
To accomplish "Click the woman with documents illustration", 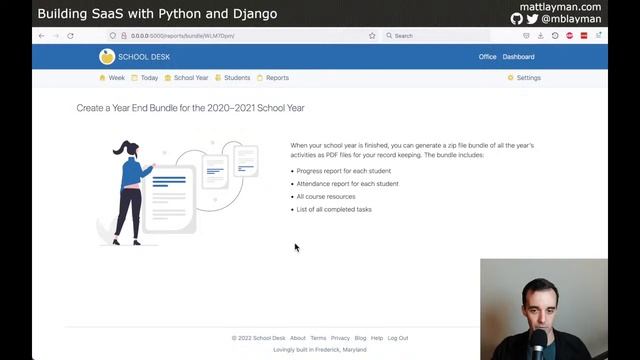I will [x=178, y=193].
